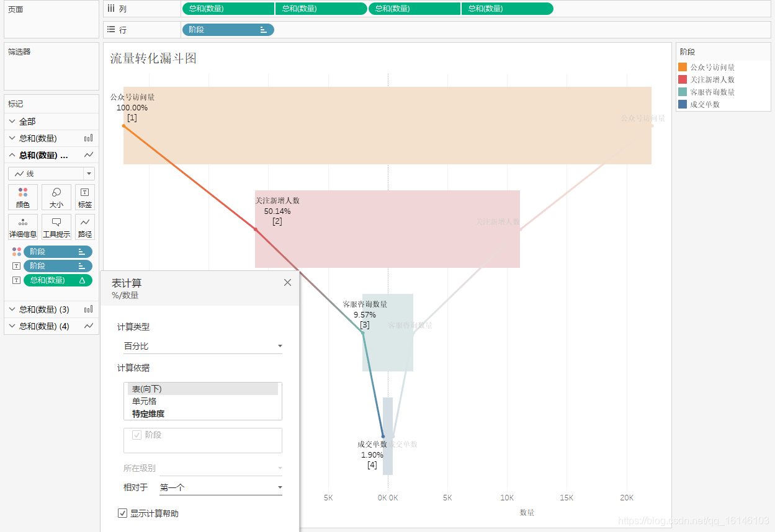Click the 100.00% label in the chart
Viewport: 775px width, 532px height.
tap(132, 107)
